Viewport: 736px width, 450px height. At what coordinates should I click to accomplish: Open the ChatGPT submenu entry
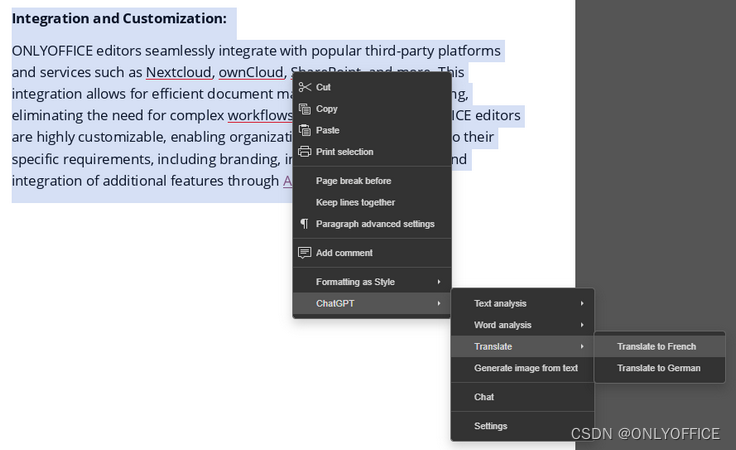[372, 304]
